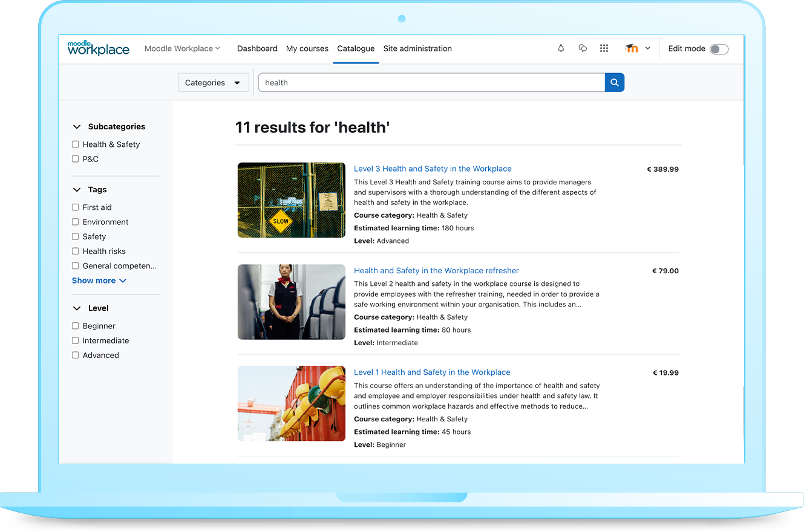804x532 pixels.
Task: Switch to the Dashboard tab
Action: (257, 48)
